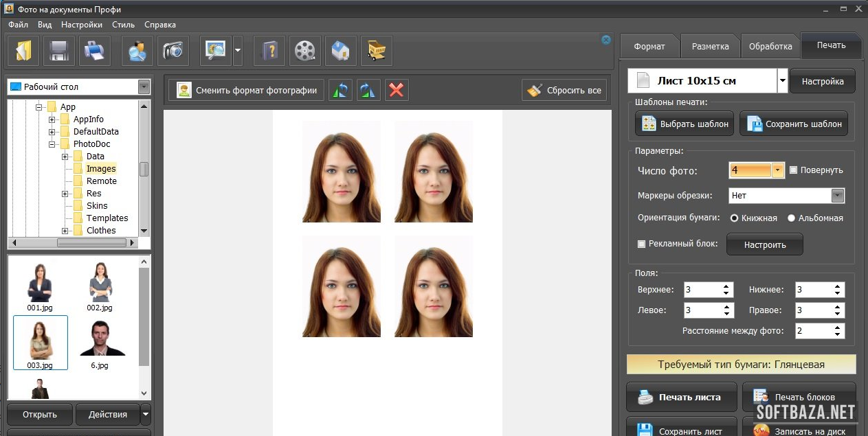The height and width of the screenshot is (436, 868).
Task: Toggle the Рекламный блок checkbox
Action: point(642,244)
